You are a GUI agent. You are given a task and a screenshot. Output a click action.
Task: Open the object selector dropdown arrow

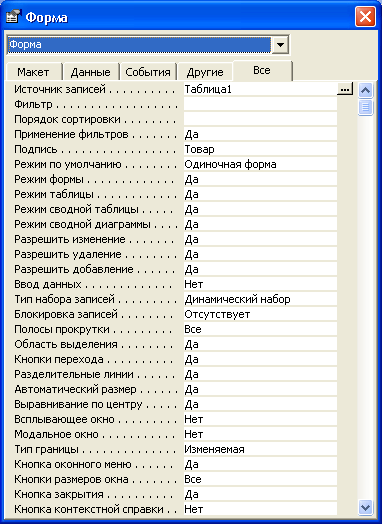pos(280,44)
